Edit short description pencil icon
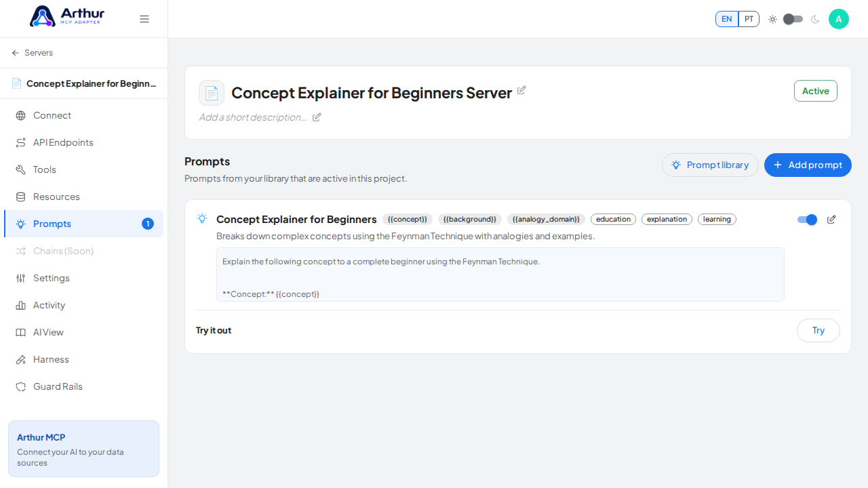This screenshot has height=488, width=868. pos(317,117)
